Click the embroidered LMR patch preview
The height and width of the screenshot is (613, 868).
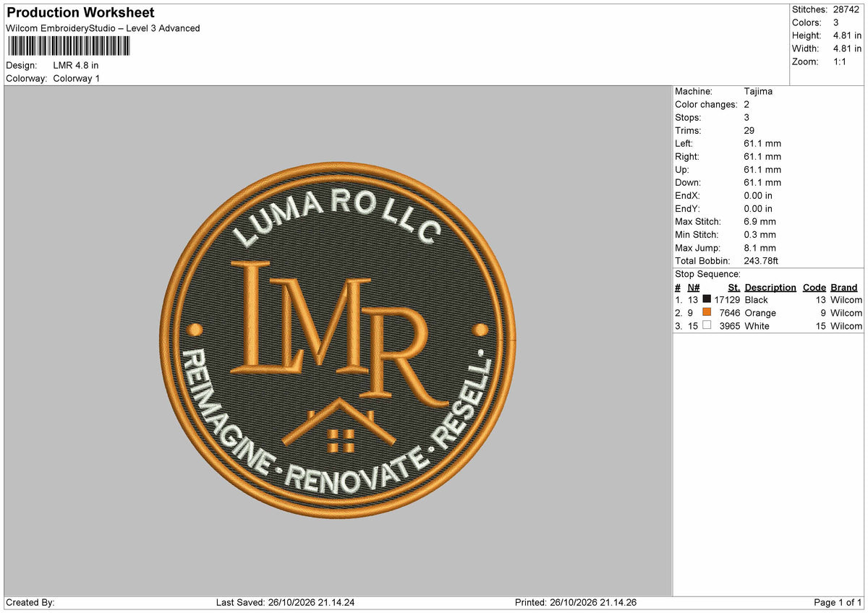tap(338, 340)
